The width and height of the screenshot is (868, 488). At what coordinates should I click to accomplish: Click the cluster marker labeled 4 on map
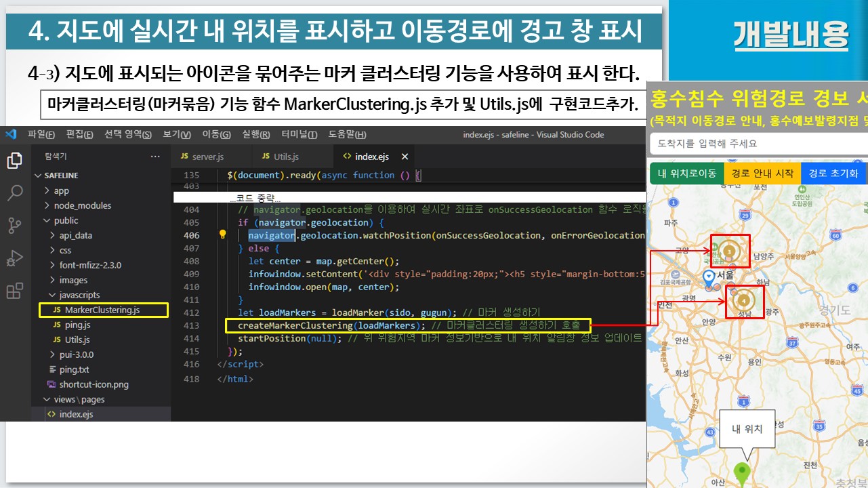(743, 300)
